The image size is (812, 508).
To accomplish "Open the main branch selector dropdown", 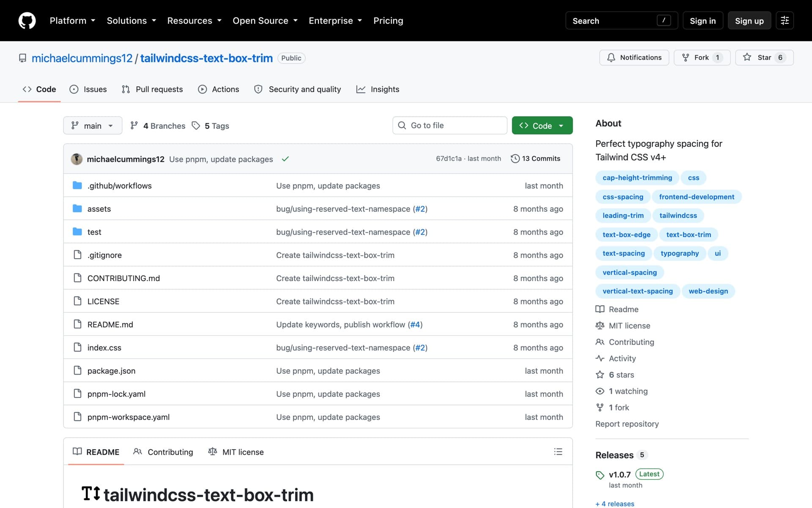I will coord(93,125).
